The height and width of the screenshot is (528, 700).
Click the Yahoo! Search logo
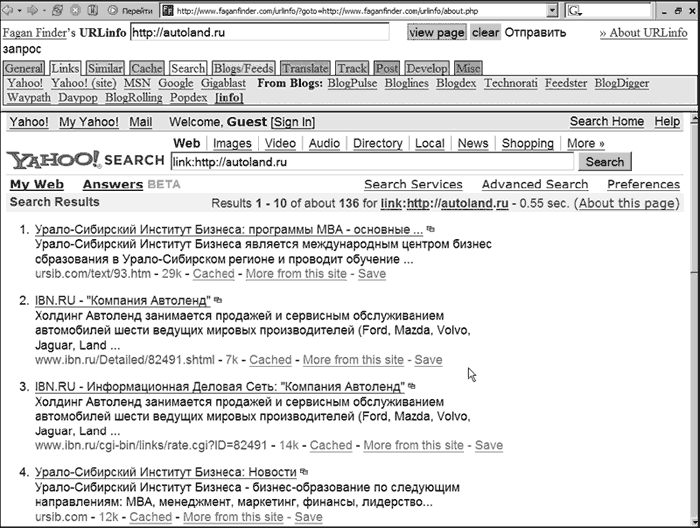(85, 161)
